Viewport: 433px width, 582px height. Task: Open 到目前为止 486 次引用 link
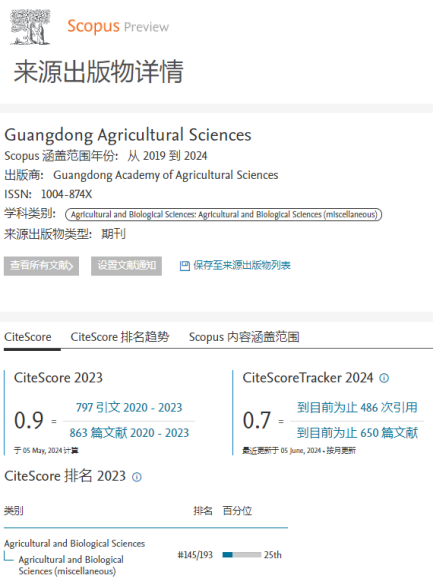357,408
